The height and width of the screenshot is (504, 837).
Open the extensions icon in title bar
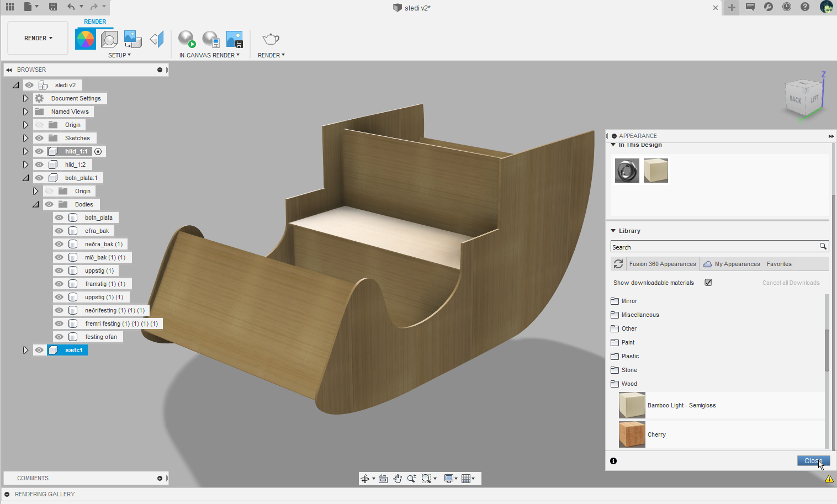click(x=769, y=7)
